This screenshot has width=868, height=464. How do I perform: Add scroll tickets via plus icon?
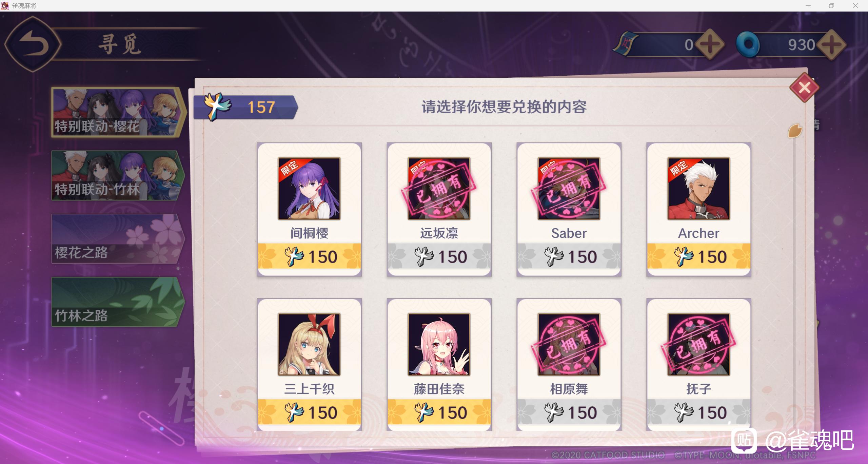[710, 44]
